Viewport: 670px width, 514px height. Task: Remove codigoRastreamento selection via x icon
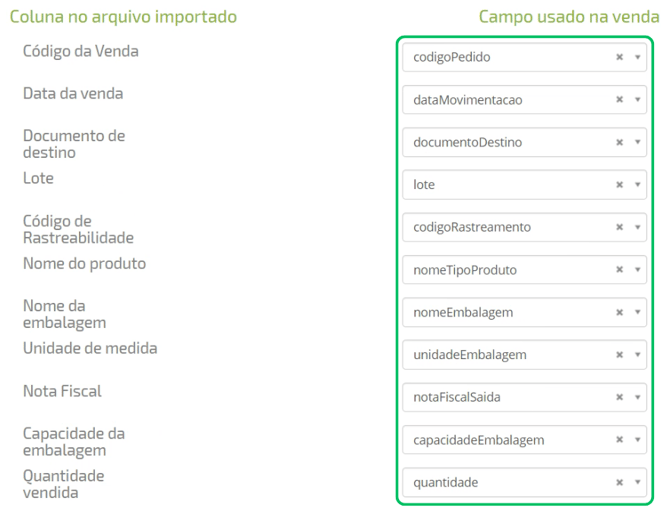(620, 228)
